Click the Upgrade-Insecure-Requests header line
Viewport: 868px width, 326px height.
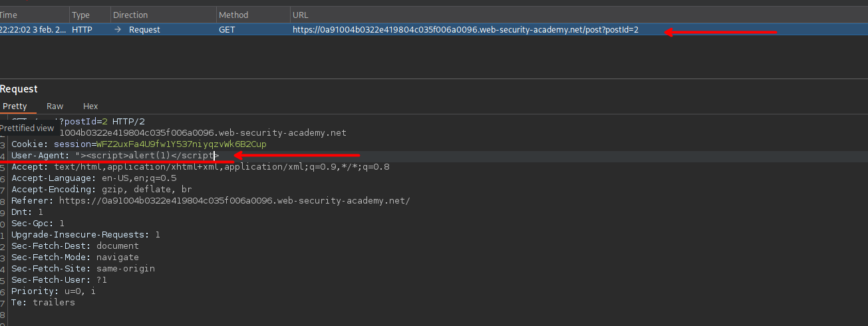point(85,235)
